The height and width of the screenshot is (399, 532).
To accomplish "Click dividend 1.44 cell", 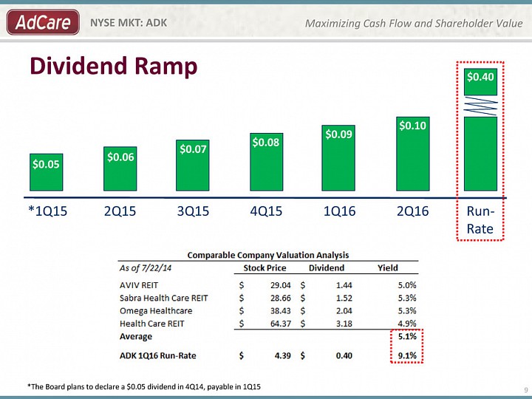I will 344,285.
